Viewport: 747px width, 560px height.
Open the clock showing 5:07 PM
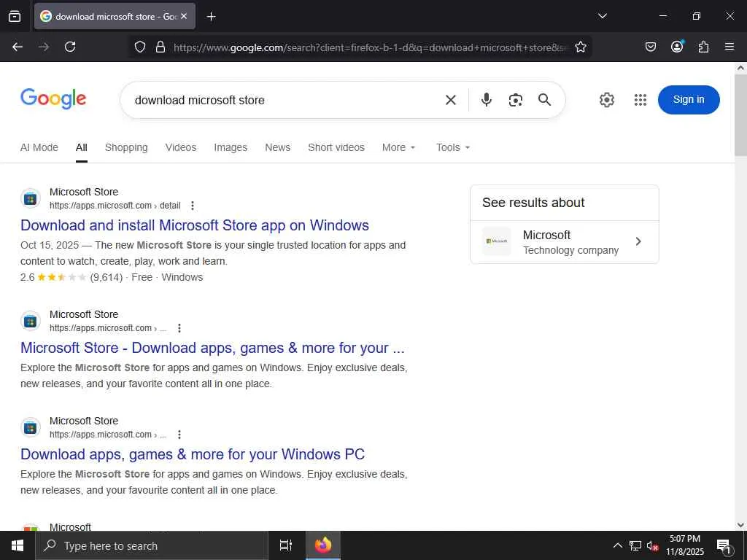[684, 545]
